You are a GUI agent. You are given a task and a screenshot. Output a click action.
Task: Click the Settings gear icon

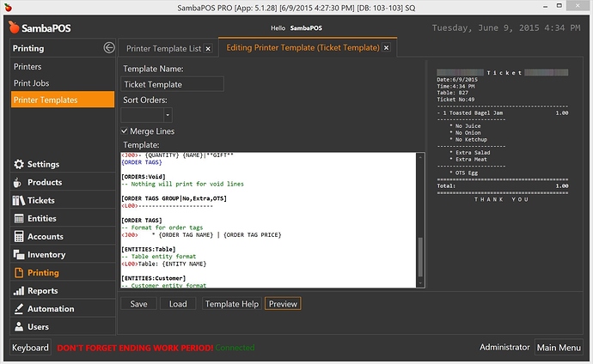click(19, 164)
